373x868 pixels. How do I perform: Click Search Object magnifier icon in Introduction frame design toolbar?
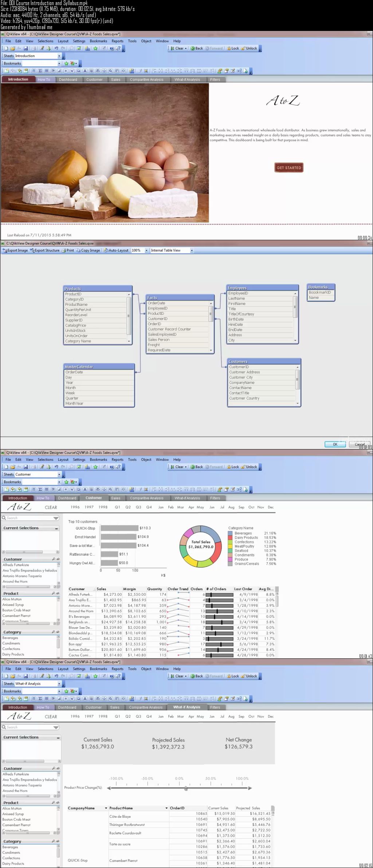110,71
